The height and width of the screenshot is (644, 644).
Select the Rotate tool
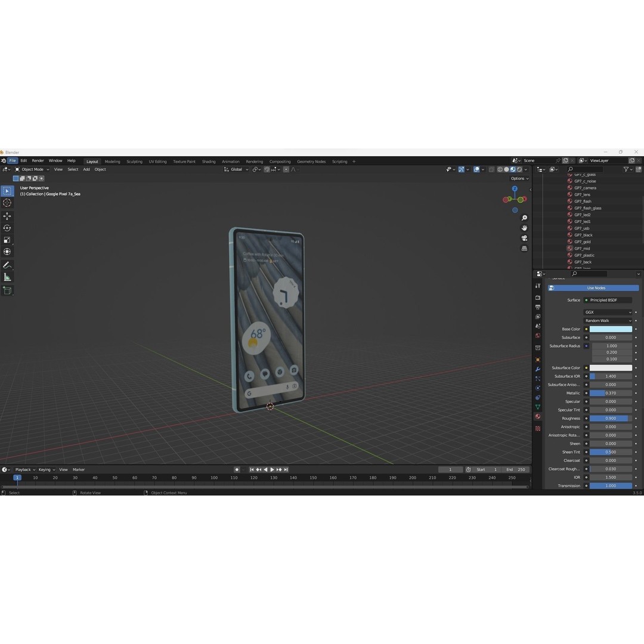tap(7, 228)
